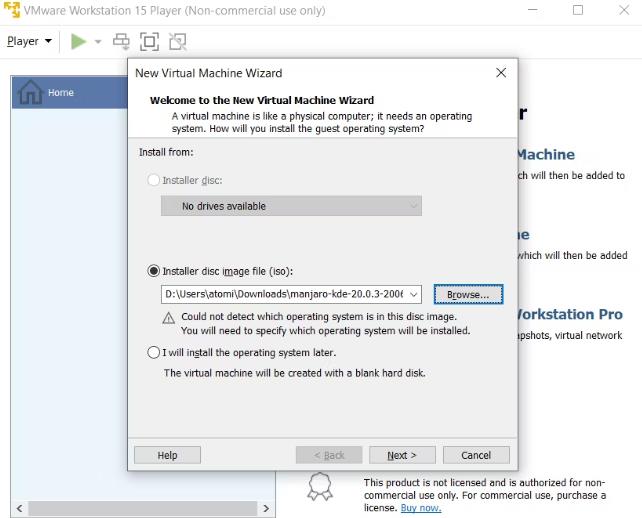Viewport: 642px width, 518px height.
Task: Cancel the New Virtual Machine Wizard
Action: (476, 455)
